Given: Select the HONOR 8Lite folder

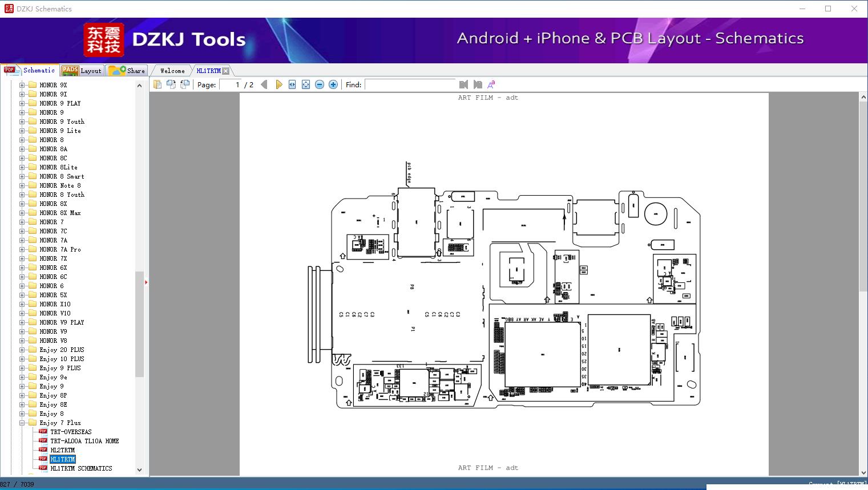Looking at the screenshot, I should tap(58, 167).
